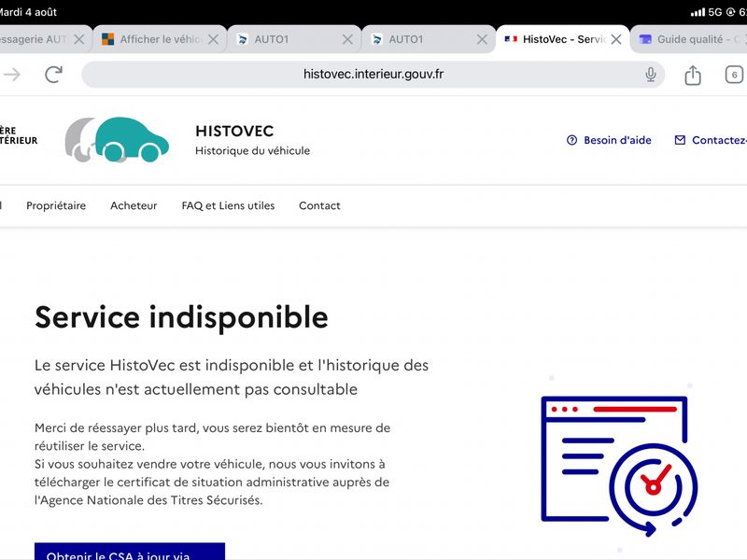Close the Messagerie AUT tab
Screen dimensions: 747x560
[79, 39]
